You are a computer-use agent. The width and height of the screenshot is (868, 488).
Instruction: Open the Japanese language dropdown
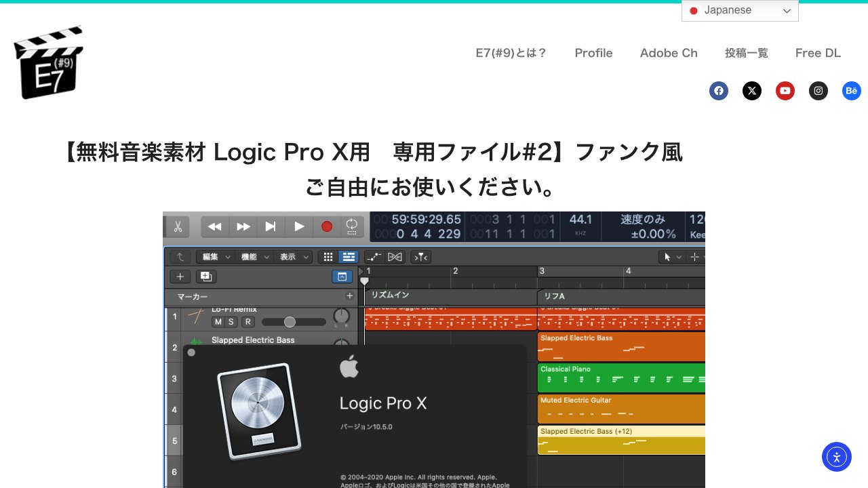[x=740, y=11]
